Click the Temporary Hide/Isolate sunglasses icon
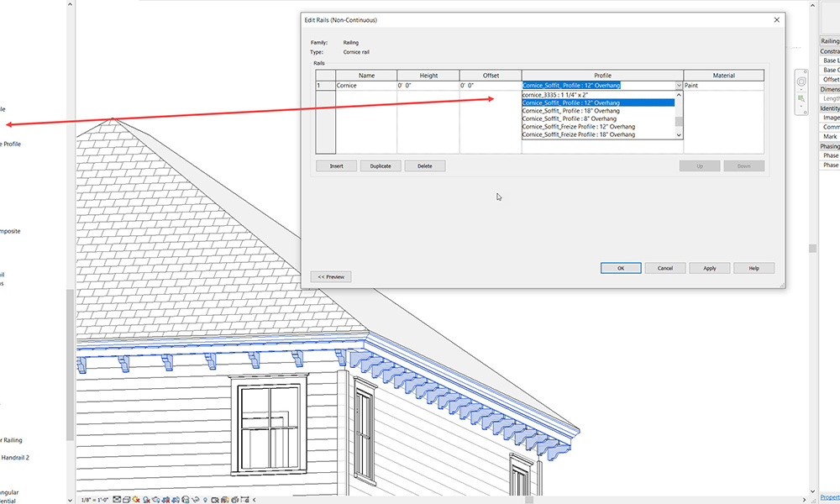The width and height of the screenshot is (840, 504). [x=195, y=500]
